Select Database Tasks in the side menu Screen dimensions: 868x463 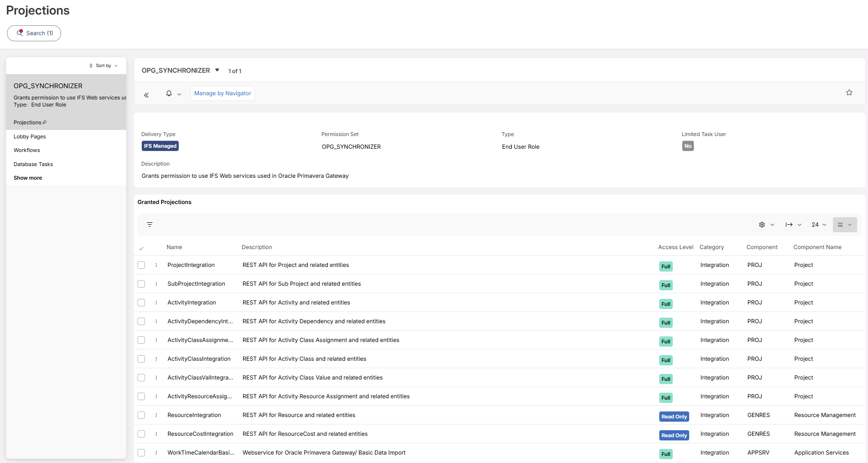coord(33,164)
